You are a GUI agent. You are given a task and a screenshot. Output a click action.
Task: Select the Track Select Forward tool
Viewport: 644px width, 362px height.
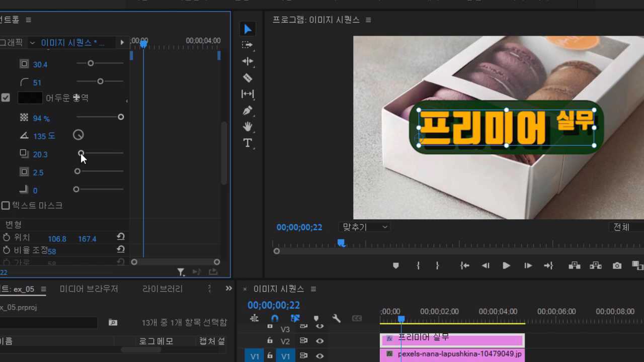coord(247,45)
